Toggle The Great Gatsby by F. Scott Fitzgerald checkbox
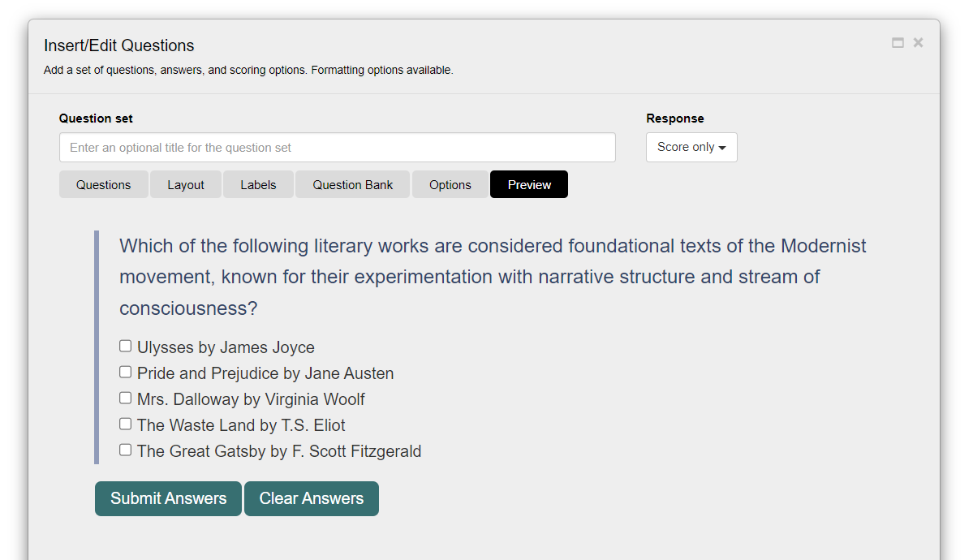Image resolution: width=973 pixels, height=560 pixels. [x=125, y=450]
